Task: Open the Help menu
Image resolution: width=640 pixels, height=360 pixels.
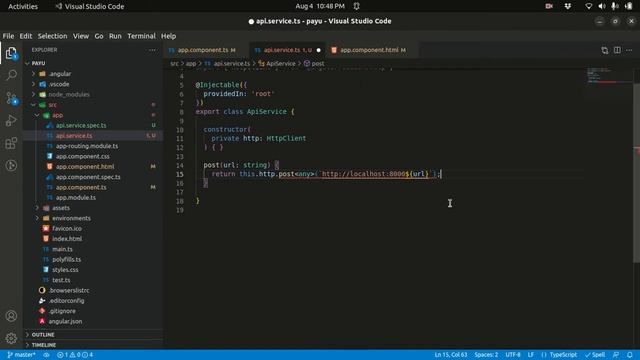Action: coord(168,36)
